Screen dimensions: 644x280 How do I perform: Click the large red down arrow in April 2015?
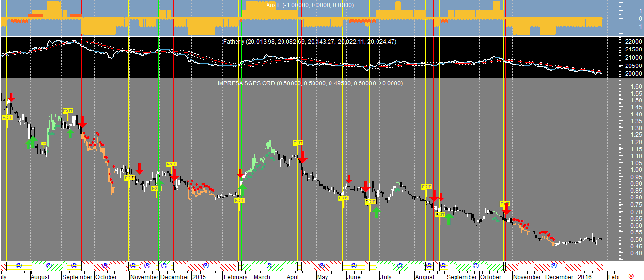303,157
